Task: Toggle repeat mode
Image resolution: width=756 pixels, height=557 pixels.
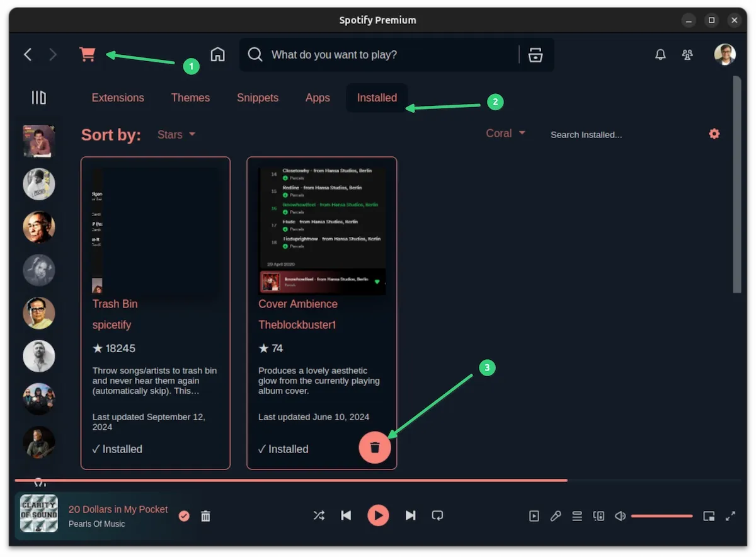Action: (x=437, y=515)
